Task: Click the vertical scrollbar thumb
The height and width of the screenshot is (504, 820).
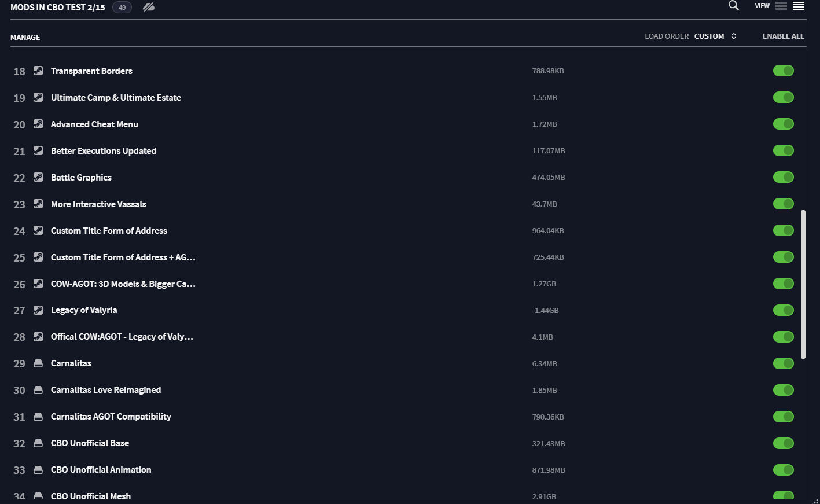Action: 803,285
